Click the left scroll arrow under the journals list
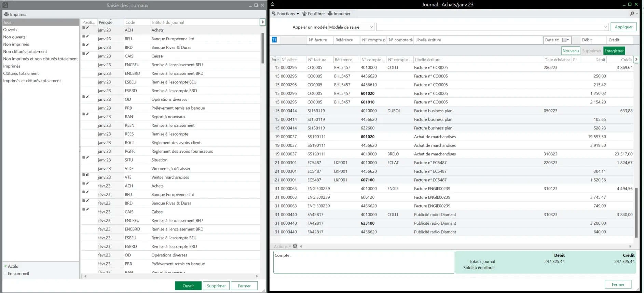 click(85, 276)
